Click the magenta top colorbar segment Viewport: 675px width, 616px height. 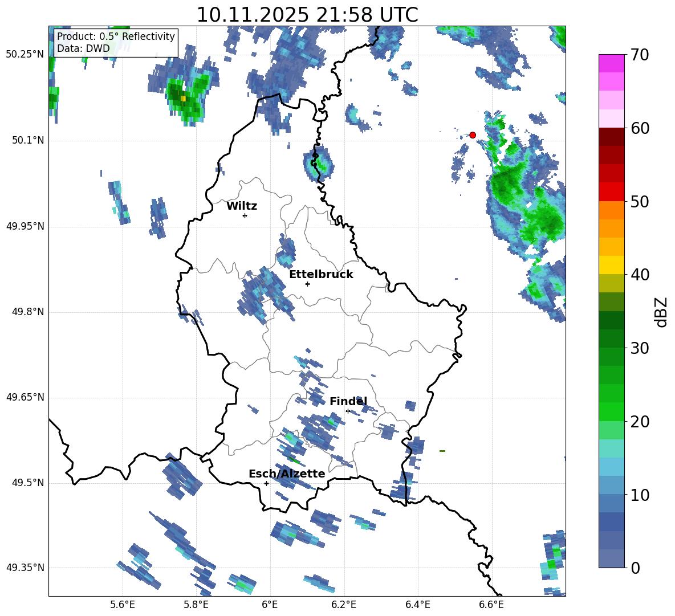611,63
